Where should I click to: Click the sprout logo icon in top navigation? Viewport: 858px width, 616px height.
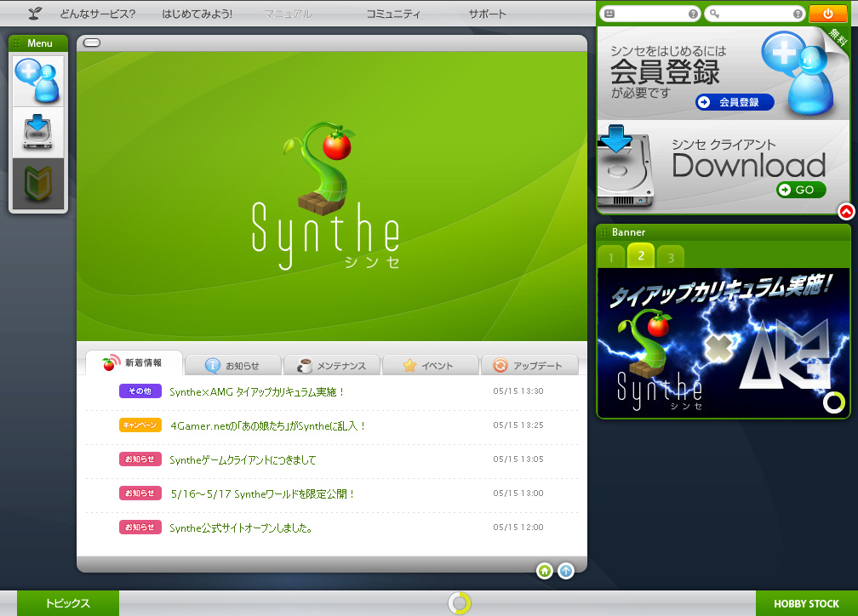pos(35,14)
